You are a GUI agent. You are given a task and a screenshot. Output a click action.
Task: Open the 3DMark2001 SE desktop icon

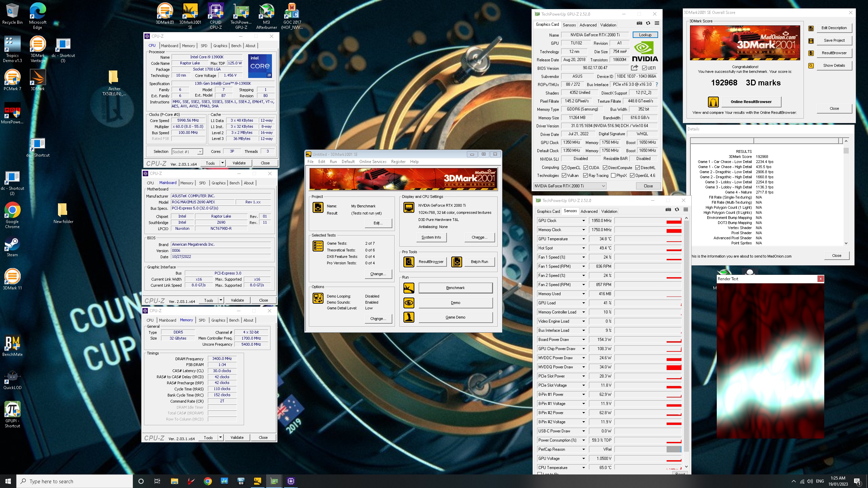[190, 16]
